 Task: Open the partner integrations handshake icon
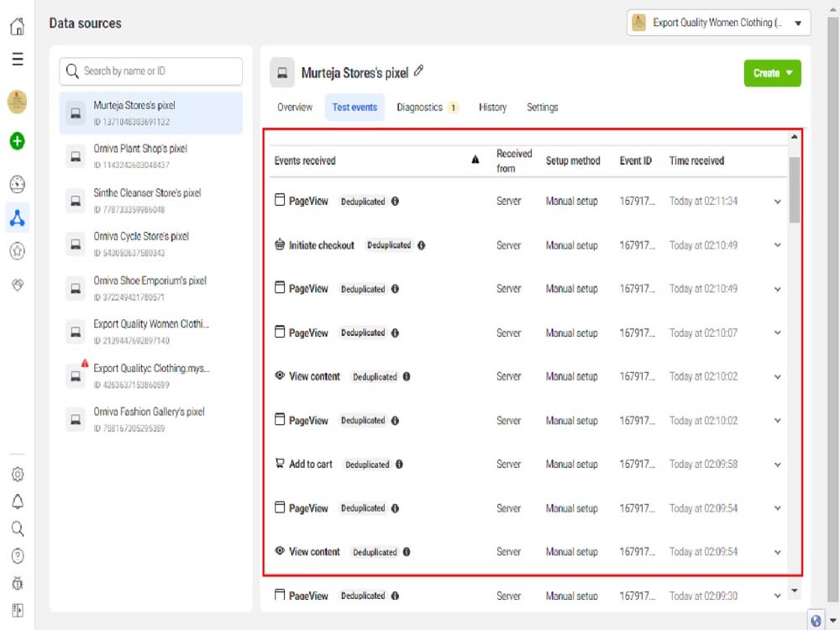tap(17, 285)
